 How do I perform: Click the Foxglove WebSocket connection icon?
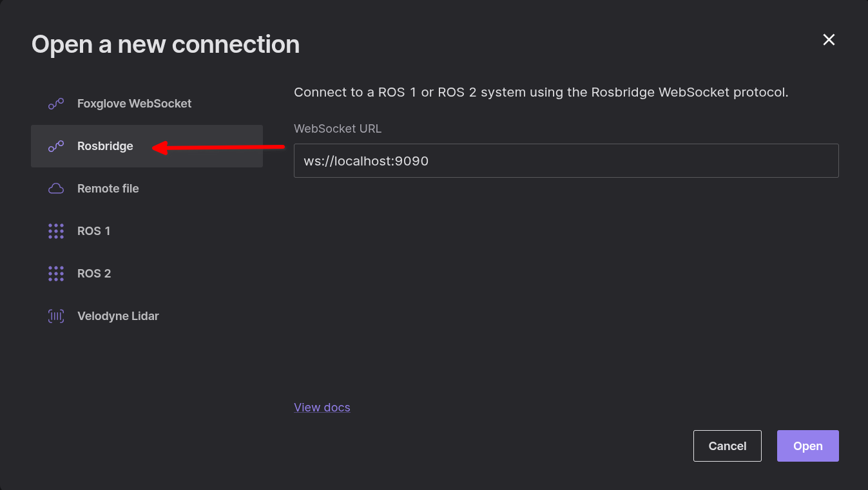[x=56, y=104]
